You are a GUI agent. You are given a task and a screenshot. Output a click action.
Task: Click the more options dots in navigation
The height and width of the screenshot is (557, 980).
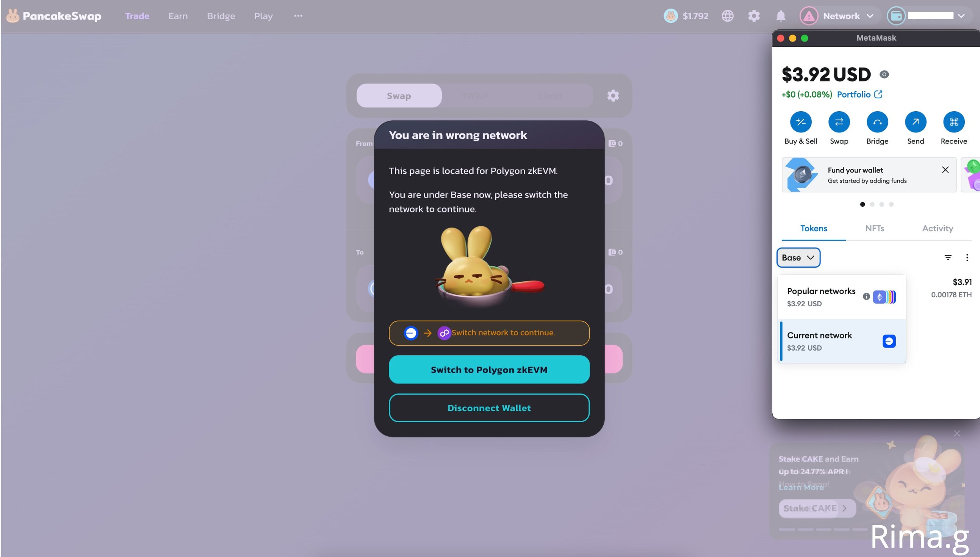tap(298, 16)
